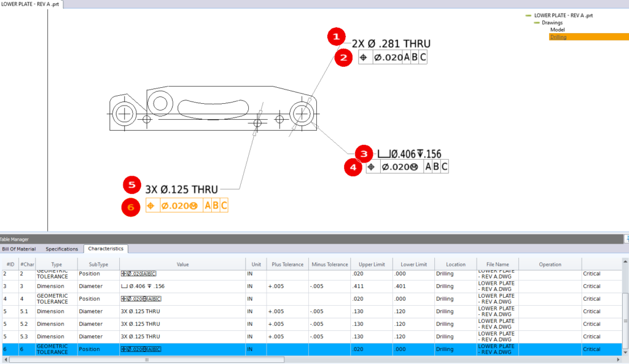This screenshot has width=629, height=364.
Task: Click the Value column header
Action: click(x=182, y=264)
